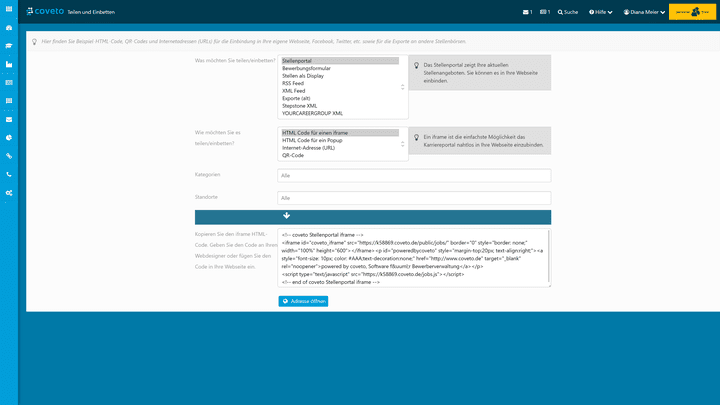720x405 pixels.
Task: Open the phone icon in sidebar
Action: point(9,174)
